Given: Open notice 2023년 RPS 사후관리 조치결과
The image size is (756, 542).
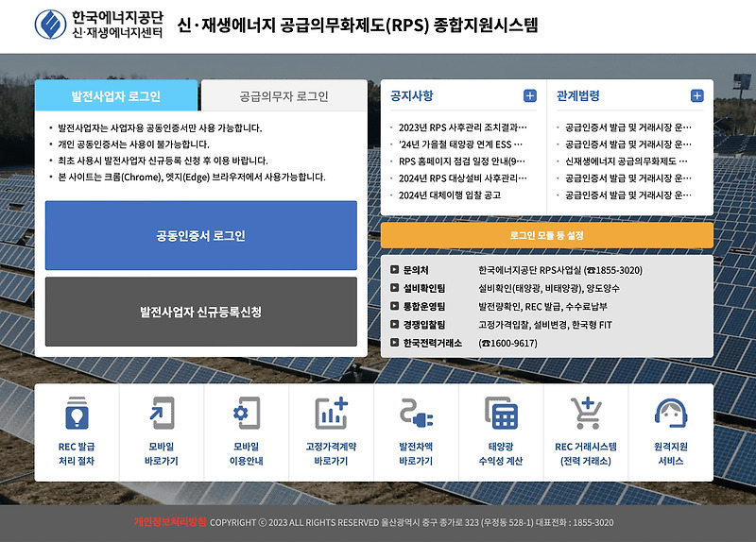Looking at the screenshot, I should [462, 127].
